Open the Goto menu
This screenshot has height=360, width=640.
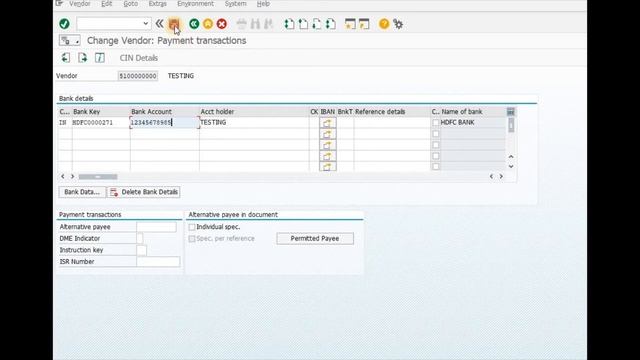(x=131, y=4)
